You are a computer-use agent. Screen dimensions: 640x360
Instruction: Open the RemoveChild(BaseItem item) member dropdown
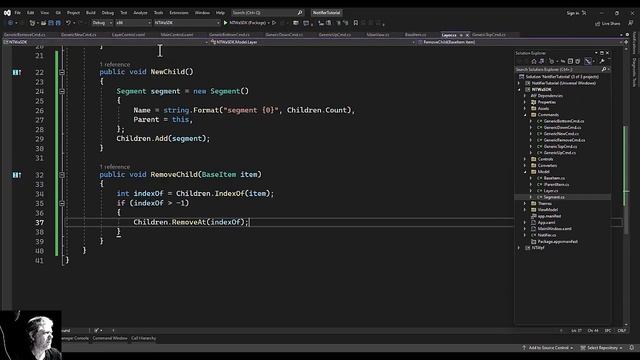coord(520,42)
